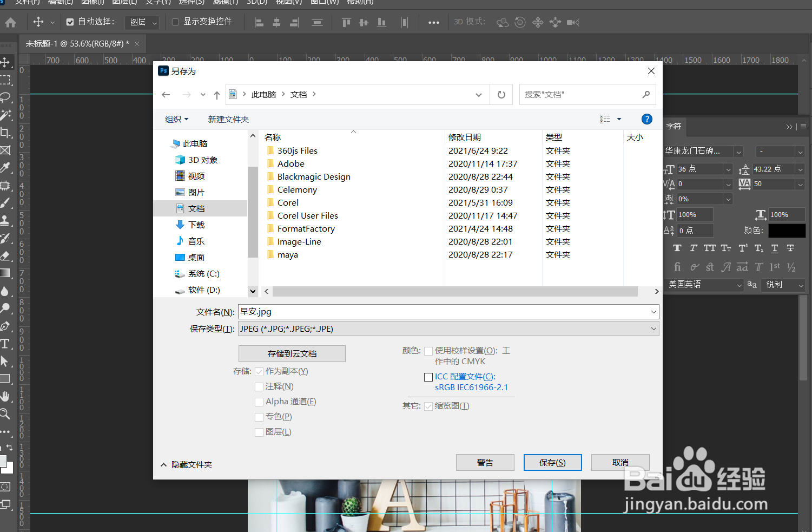Click the Home icon in options bar
Viewport: 812px width, 532px height.
click(10, 22)
